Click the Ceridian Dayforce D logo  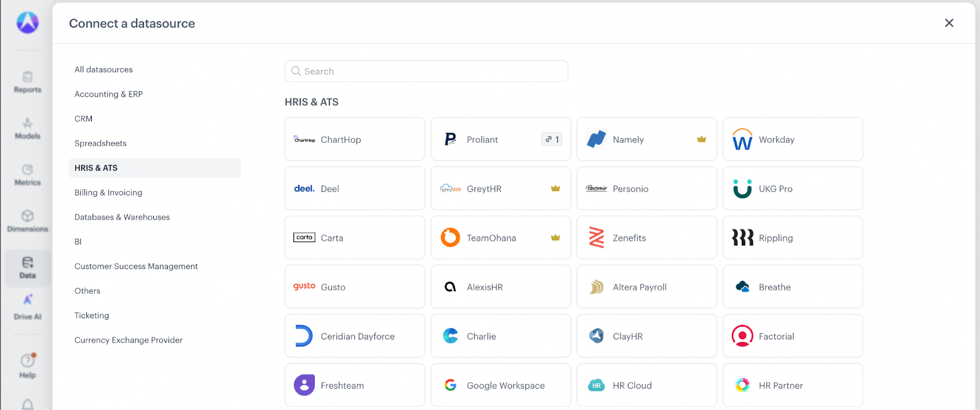tap(304, 336)
